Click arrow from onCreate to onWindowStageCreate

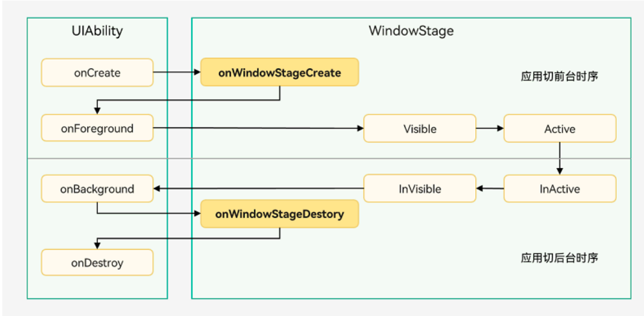[177, 72]
